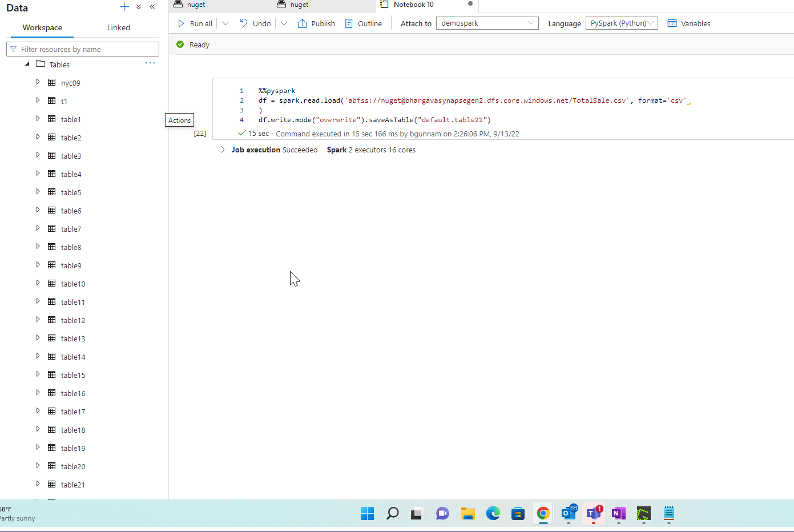Open the Undo dropdown arrow
The height and width of the screenshot is (532, 794).
click(x=284, y=23)
